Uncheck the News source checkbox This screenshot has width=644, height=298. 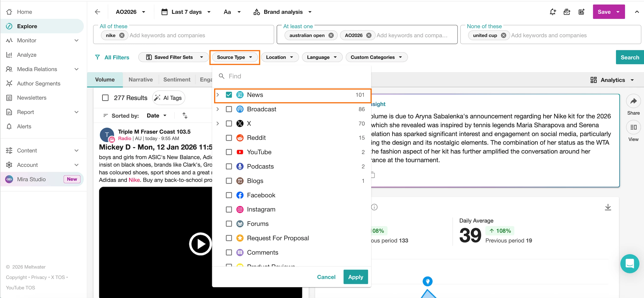[x=229, y=95]
